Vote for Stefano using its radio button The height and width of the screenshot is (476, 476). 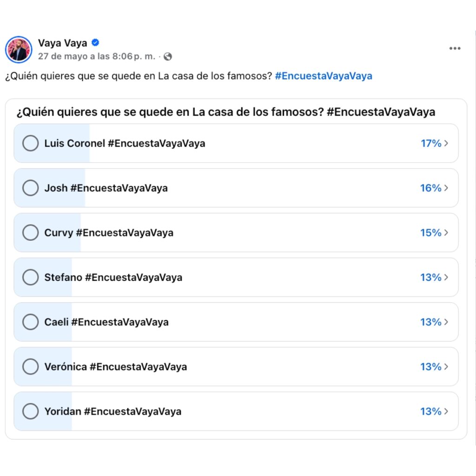[x=30, y=277]
